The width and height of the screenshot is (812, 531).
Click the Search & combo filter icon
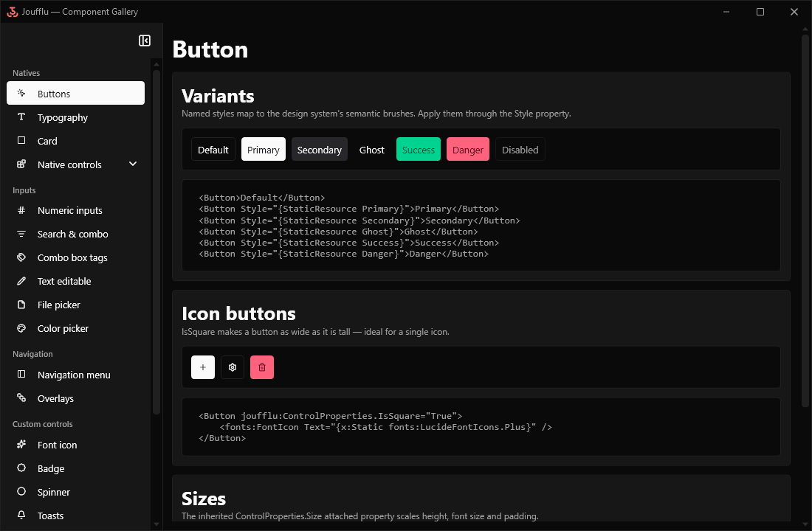click(21, 233)
